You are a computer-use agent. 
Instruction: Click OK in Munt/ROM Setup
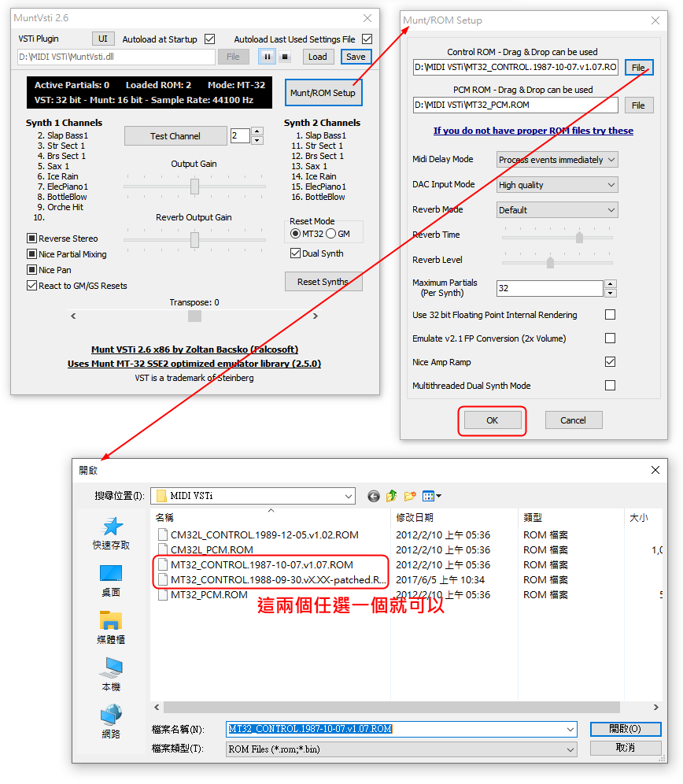492,420
